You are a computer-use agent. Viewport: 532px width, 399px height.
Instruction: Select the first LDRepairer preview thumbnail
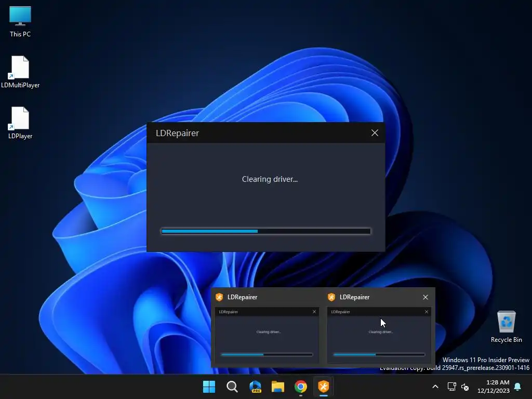click(x=267, y=334)
